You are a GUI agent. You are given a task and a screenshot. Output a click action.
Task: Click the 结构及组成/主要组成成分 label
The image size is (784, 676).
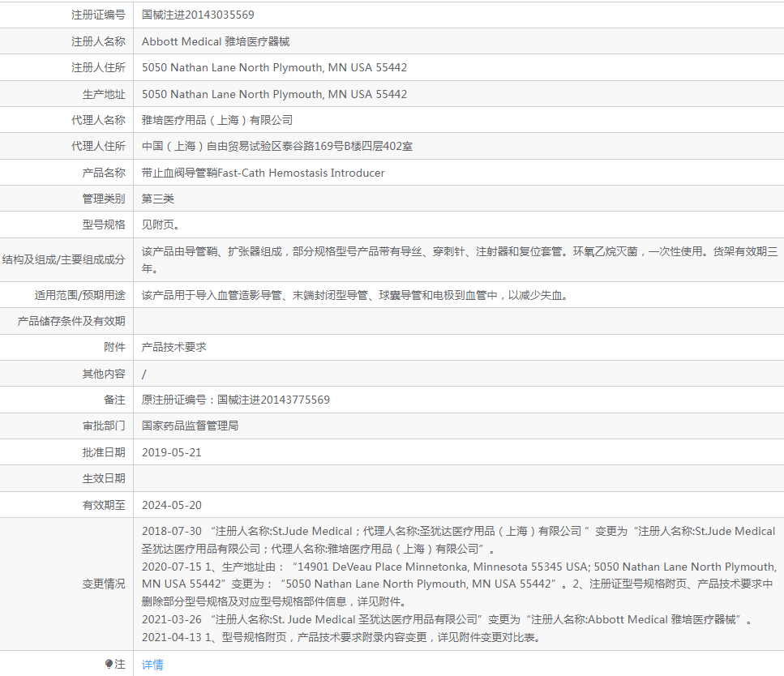[x=63, y=260]
